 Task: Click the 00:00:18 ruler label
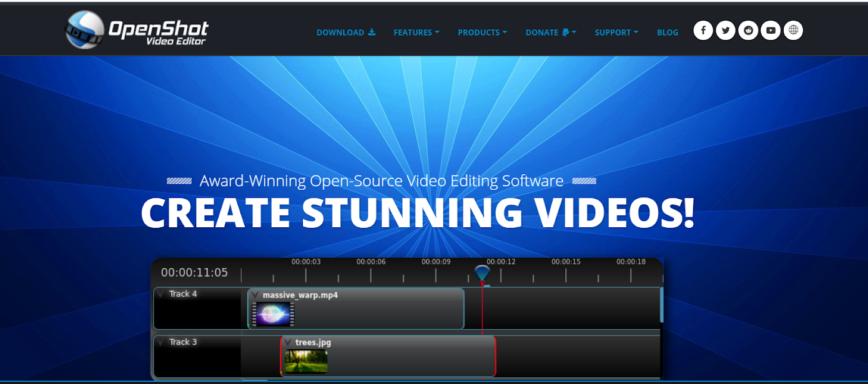coord(631,262)
